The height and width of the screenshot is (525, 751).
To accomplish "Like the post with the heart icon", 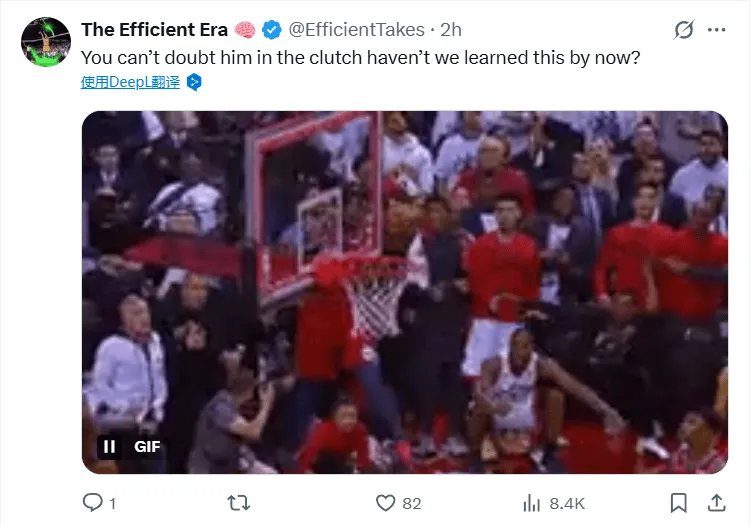I will 385,503.
